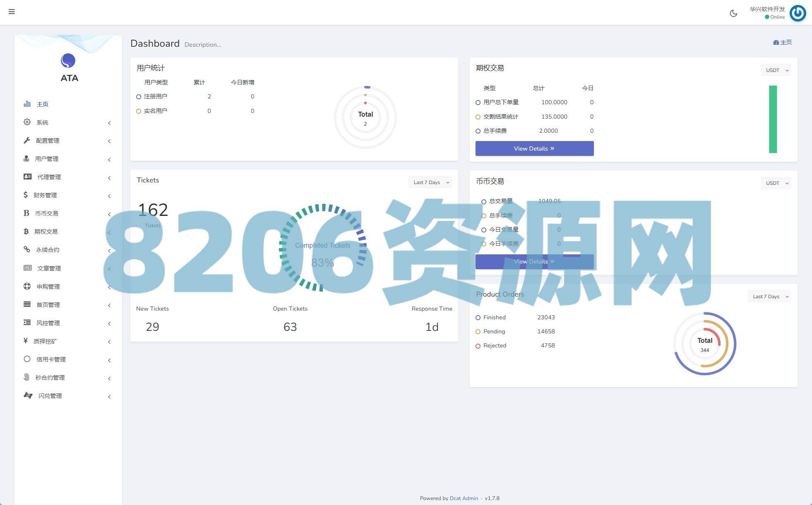812x505 pixels.
Task: Open USDT dropdown in 期权交易 card
Action: tap(776, 70)
